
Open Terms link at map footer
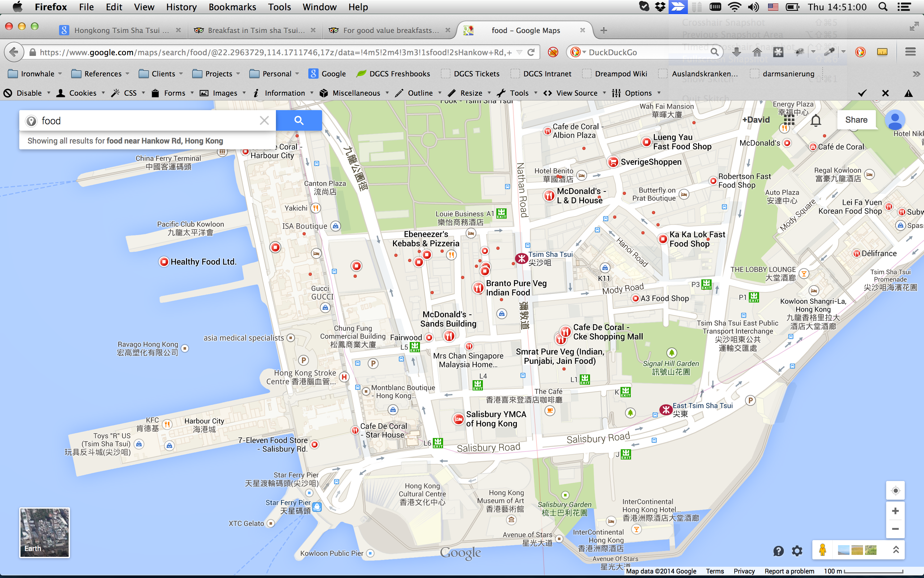tap(715, 571)
